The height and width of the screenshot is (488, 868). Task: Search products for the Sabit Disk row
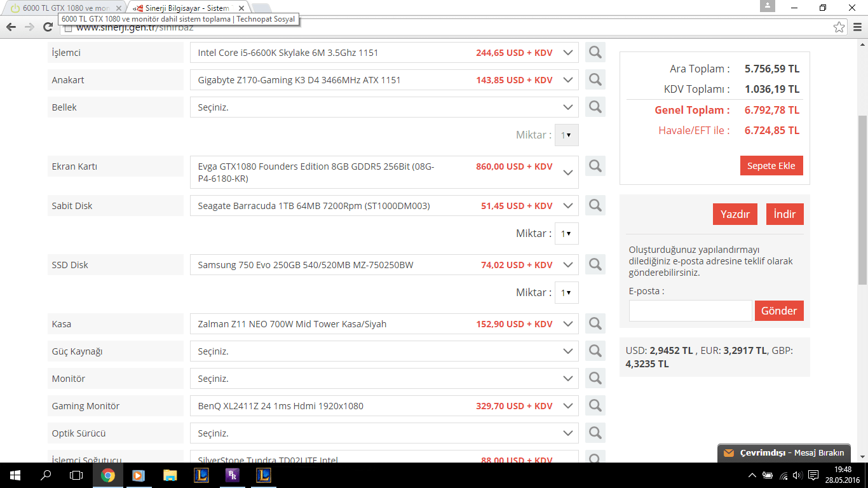point(595,206)
